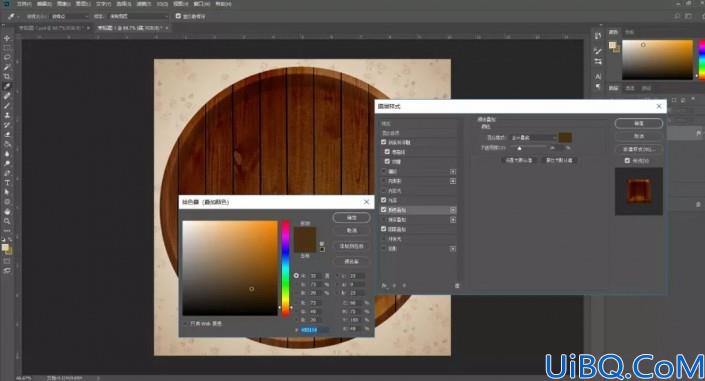Select the Quick Selection tool
Image resolution: width=705 pixels, height=381 pixels.
[x=7, y=67]
